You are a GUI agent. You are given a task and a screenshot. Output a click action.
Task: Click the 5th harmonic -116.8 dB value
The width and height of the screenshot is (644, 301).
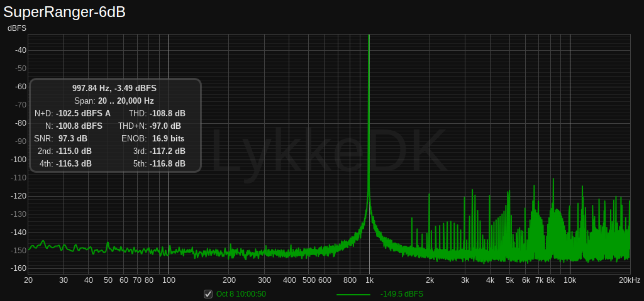click(x=167, y=164)
